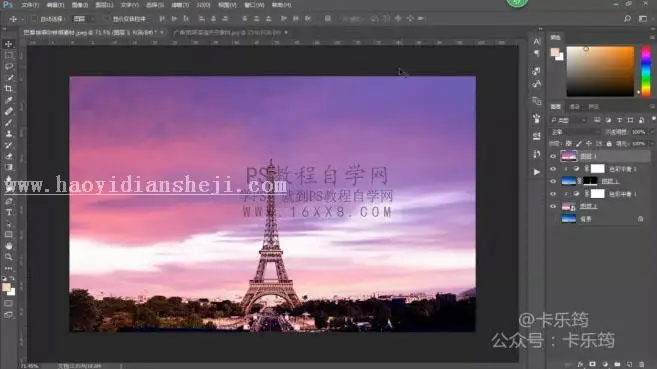The width and height of the screenshot is (657, 369).
Task: Click the rainbow hue slider in Color panel
Action: click(646, 71)
